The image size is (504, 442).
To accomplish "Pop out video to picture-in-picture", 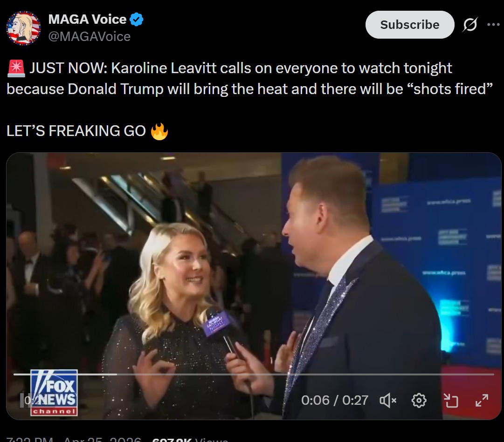I will click(451, 400).
